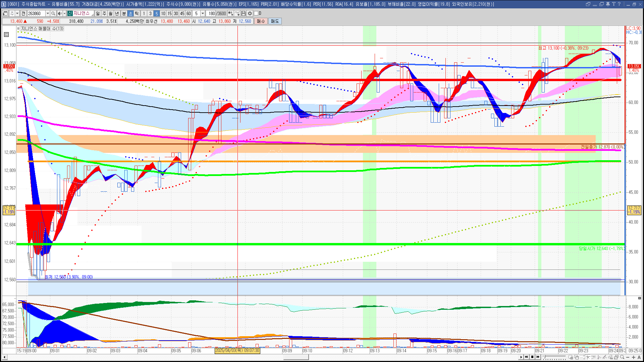Open the stock code 263860 dropdown
Viewport: 644px width, 362px height.
48,13
